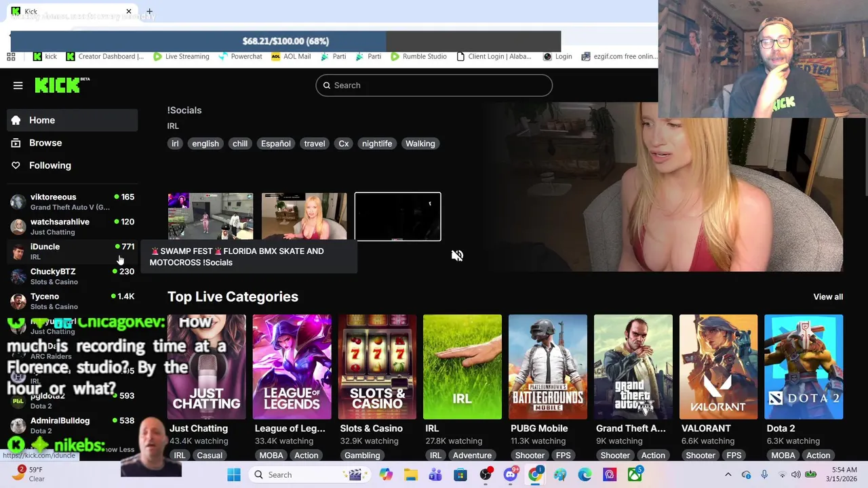Screen dimensions: 868x488
Task: Open Following in the sidebar
Action: (72, 165)
